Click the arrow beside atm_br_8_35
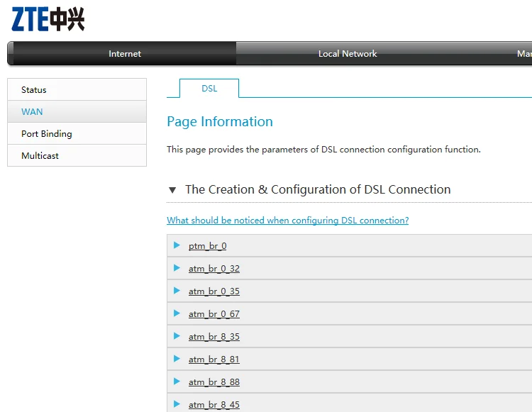The height and width of the screenshot is (412, 532). coord(177,336)
